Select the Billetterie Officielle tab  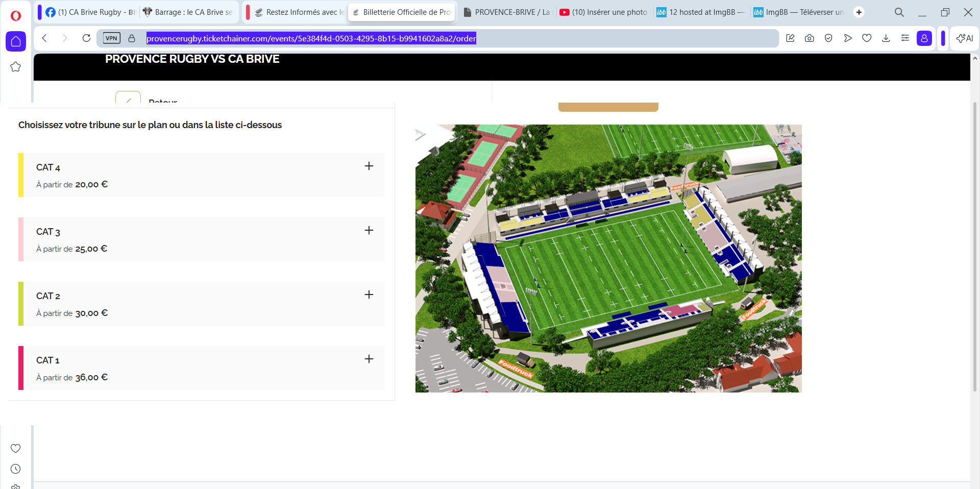point(402,12)
